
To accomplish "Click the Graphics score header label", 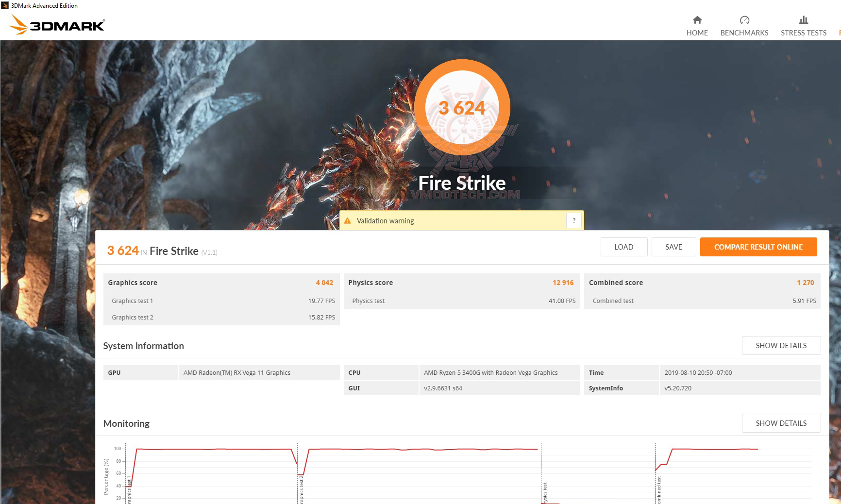I will pyautogui.click(x=133, y=283).
